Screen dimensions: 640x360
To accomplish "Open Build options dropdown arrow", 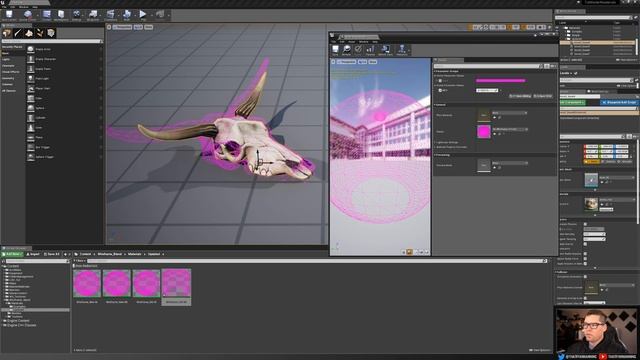I will point(134,15).
